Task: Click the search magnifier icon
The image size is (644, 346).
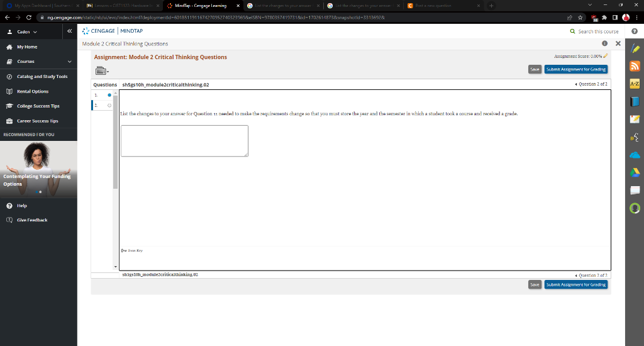Action: coord(572,31)
